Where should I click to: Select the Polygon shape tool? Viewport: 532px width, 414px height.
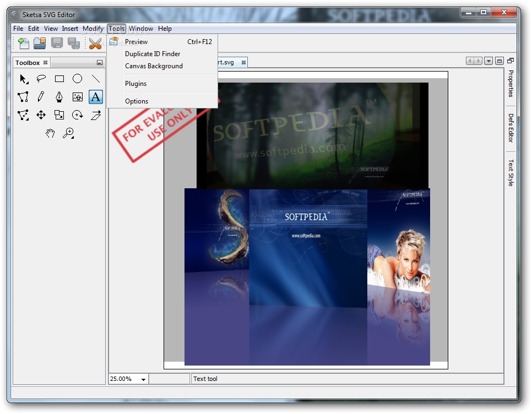23,97
